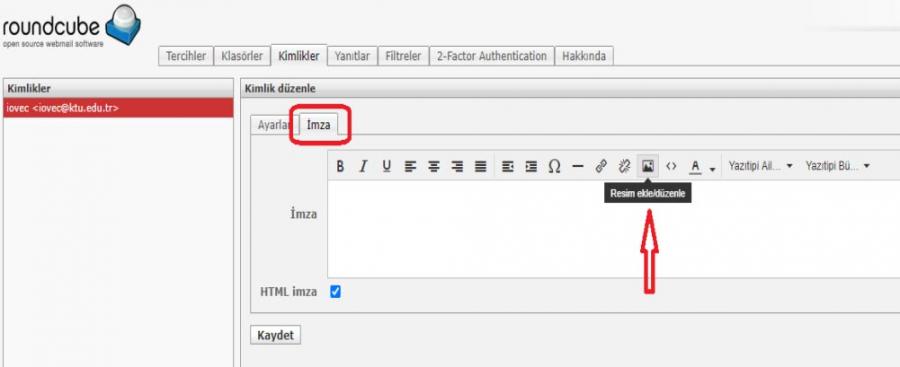Apply underline formatting in signature editor

tap(386, 167)
